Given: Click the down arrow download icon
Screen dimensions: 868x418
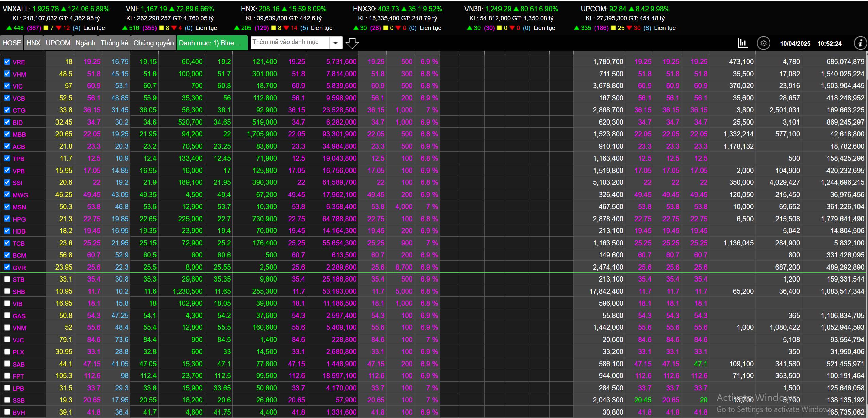Looking at the screenshot, I should point(352,43).
